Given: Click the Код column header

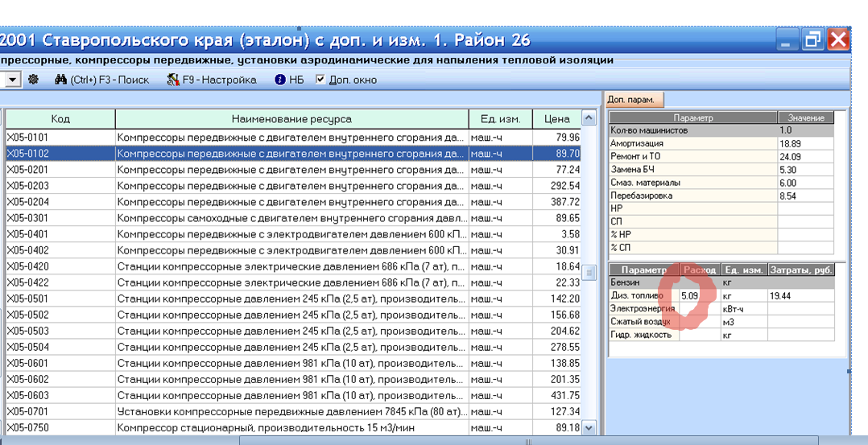Looking at the screenshot, I should 60,119.
